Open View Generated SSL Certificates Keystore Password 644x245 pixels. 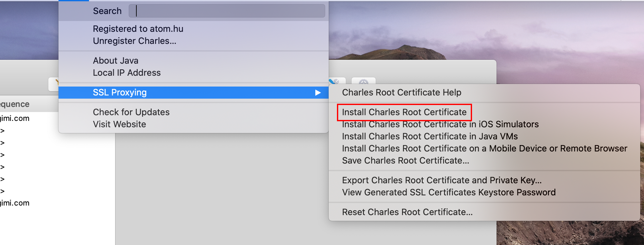449,192
